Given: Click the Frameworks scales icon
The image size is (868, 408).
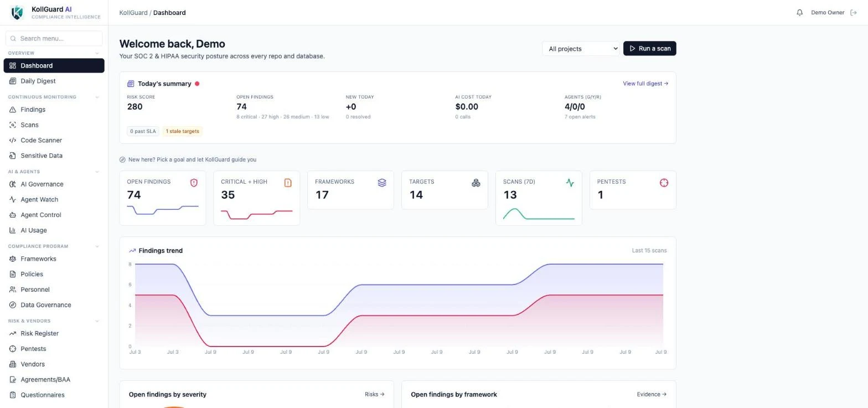Looking at the screenshot, I should pos(13,259).
